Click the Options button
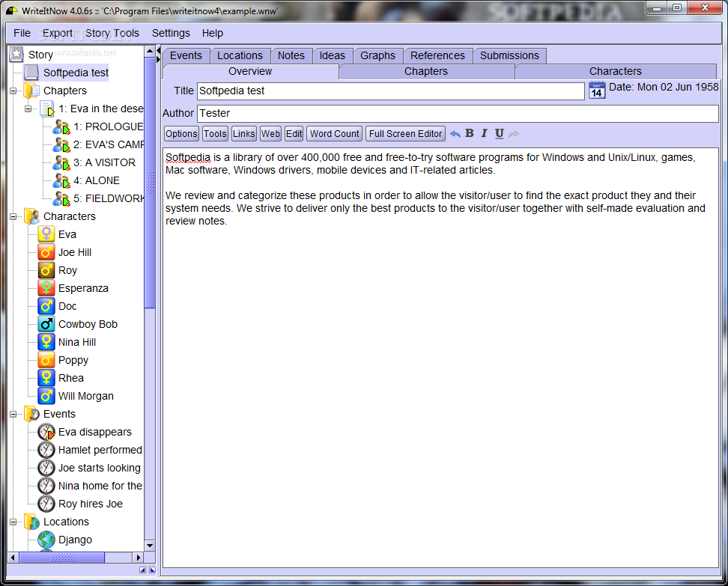This screenshot has width=728, height=586. [181, 134]
